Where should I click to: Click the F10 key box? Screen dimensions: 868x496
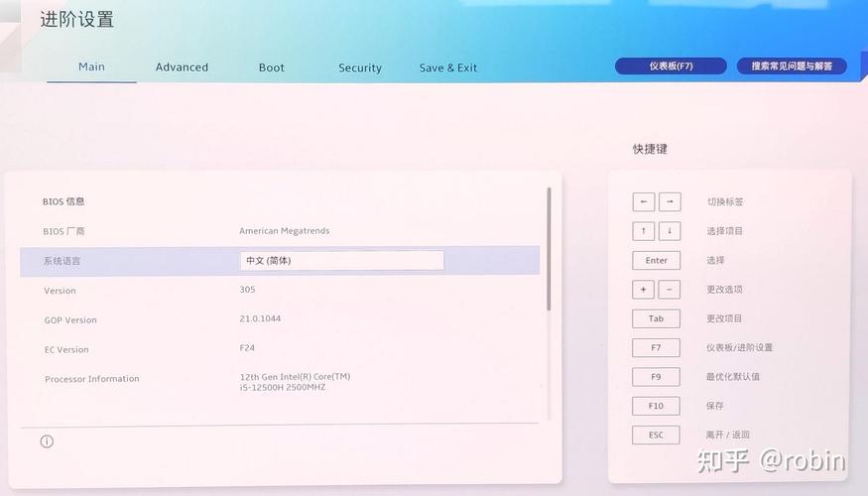[656, 406]
